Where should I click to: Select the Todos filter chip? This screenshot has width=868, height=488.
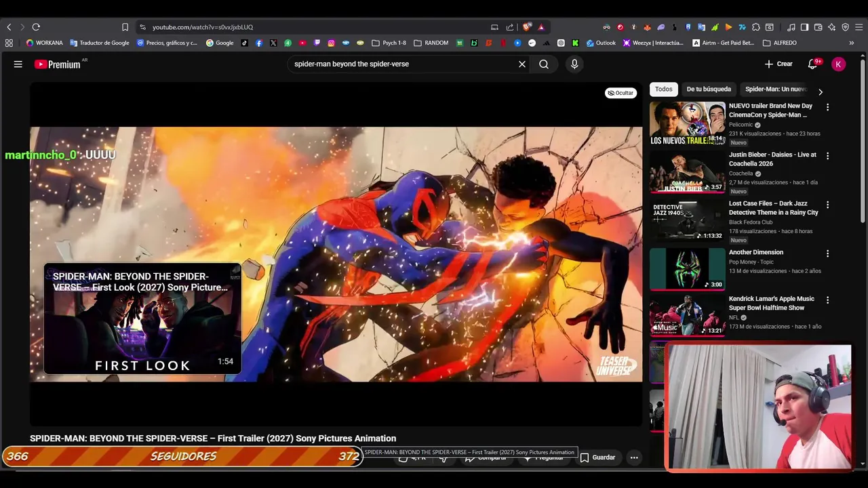click(x=664, y=89)
